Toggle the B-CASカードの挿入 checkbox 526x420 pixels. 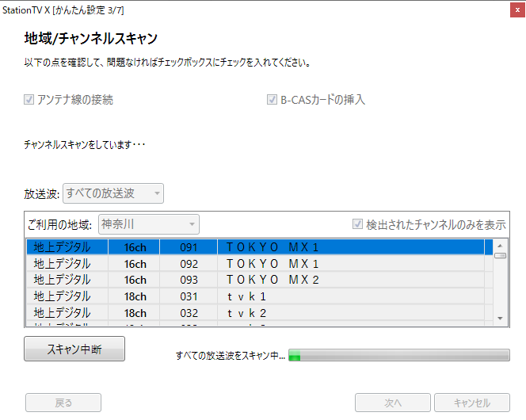pyautogui.click(x=272, y=100)
